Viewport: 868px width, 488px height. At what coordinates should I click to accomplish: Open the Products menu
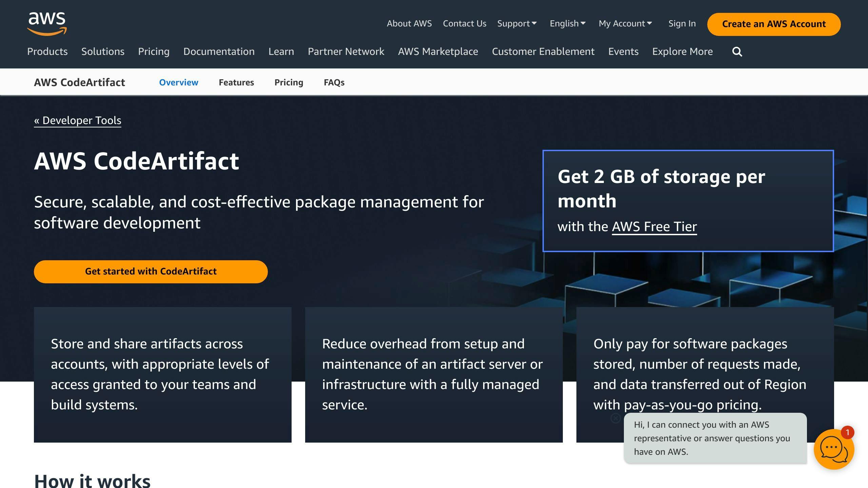tap(47, 52)
